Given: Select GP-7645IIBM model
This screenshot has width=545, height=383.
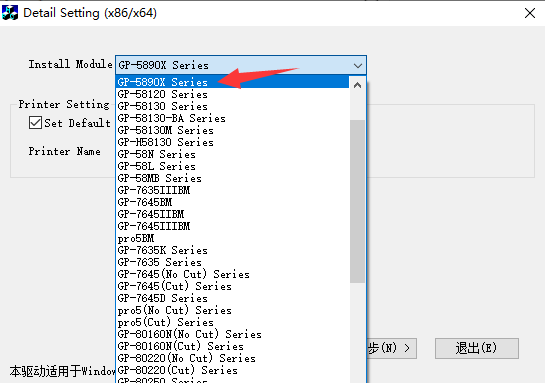Looking at the screenshot, I should [233, 214].
